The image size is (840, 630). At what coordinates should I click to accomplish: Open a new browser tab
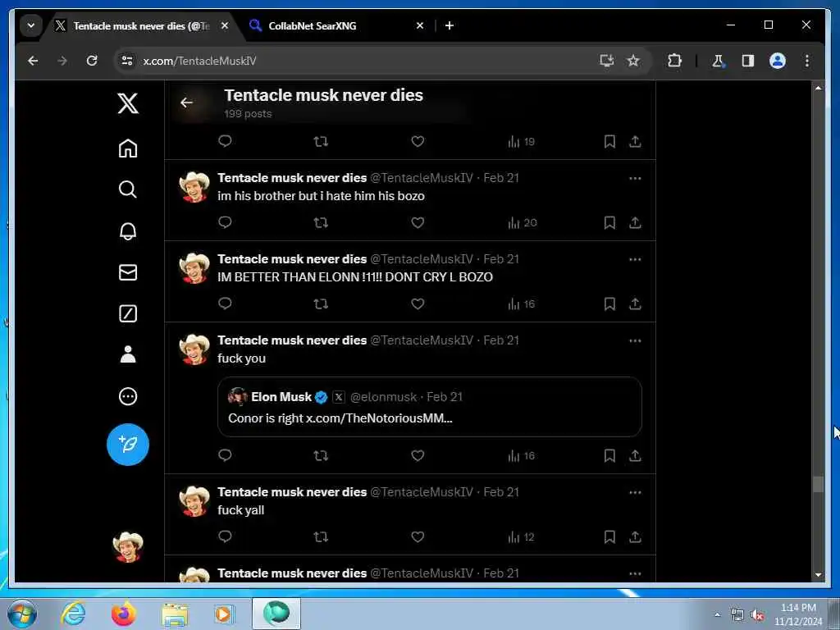pos(450,25)
